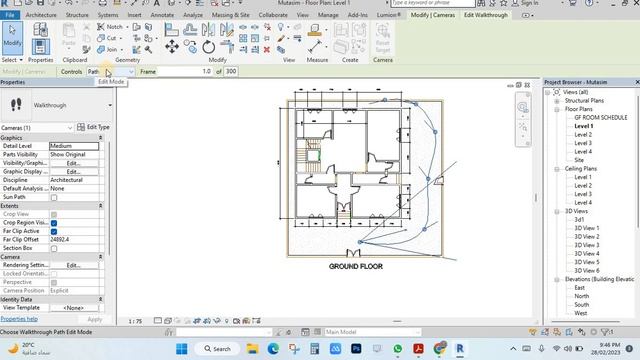
Task: Toggle the Crop Region Visible checkbox
Action: [x=54, y=223]
